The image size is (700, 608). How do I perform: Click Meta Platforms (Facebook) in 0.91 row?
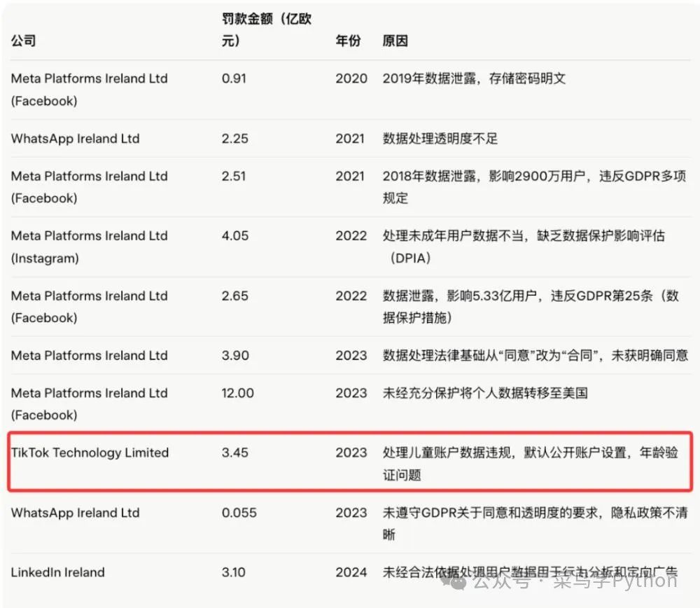90,90
